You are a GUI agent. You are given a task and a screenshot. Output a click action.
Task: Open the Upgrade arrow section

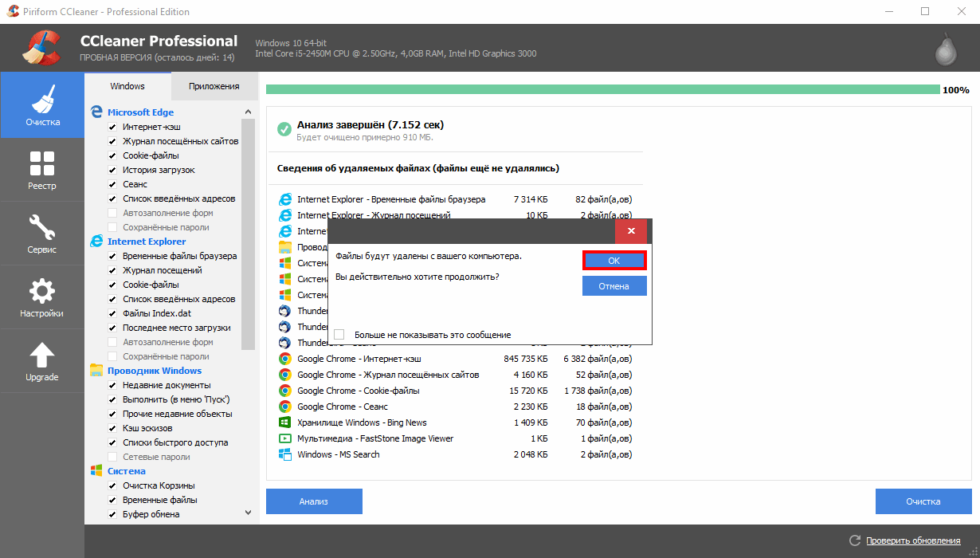point(42,361)
